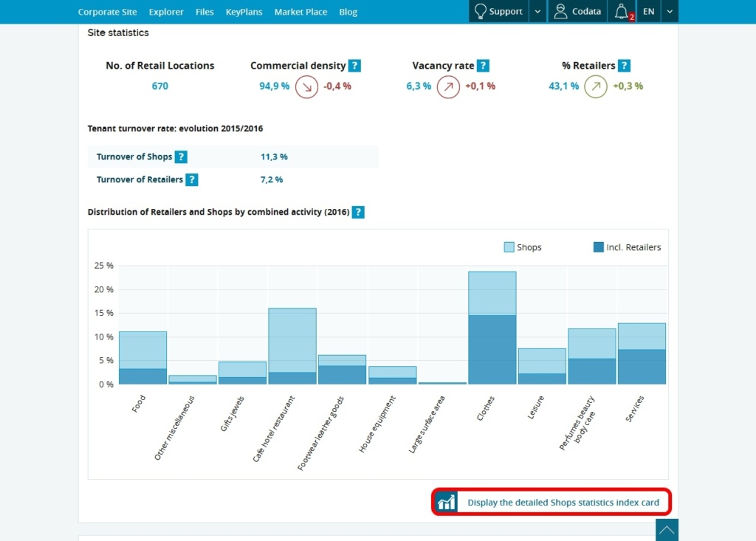Viewport: 756px width, 541px height.
Task: Open the EN language selector
Action: click(648, 11)
